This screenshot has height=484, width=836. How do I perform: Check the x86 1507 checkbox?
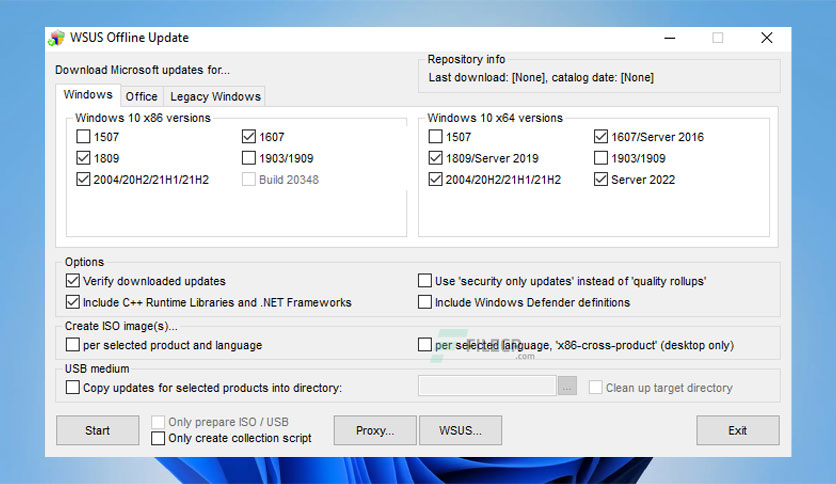[83, 136]
